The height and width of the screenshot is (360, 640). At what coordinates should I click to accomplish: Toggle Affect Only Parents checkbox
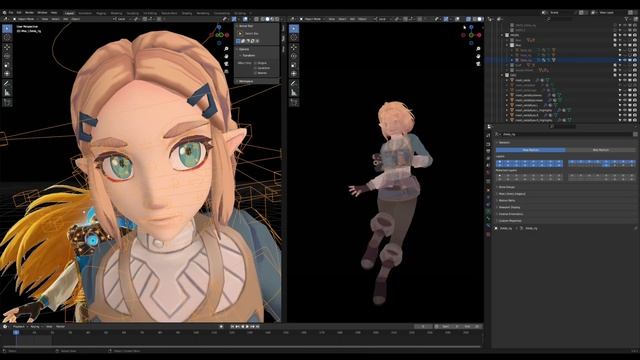(x=256, y=73)
